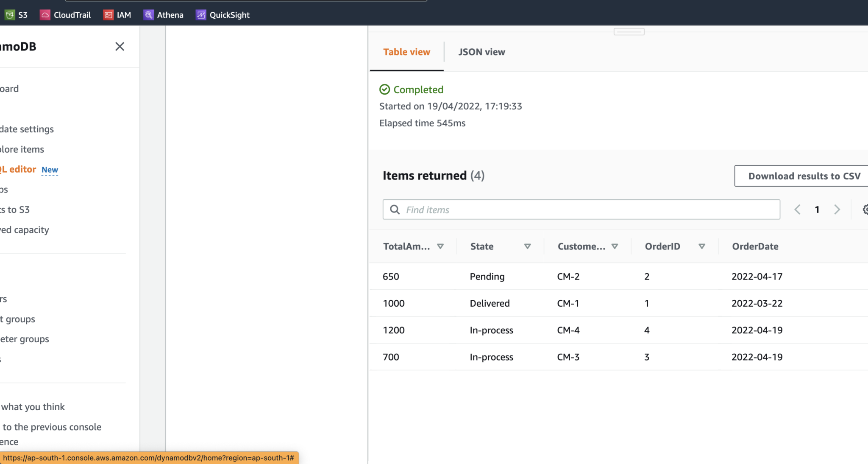Open the PartiQL editor sidebar link
This screenshot has height=464, width=868.
[x=19, y=169]
